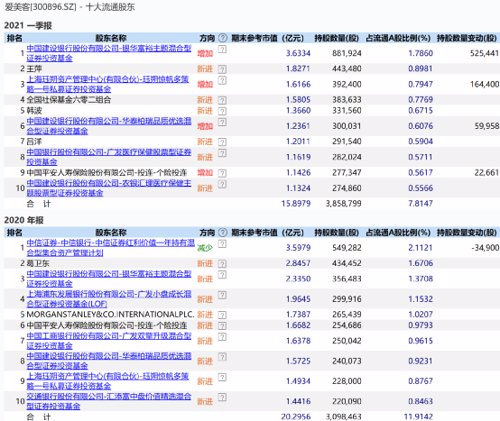Click the question-mark icon in the 吕洋 row
The height and width of the screenshot is (421, 500).
222,142
